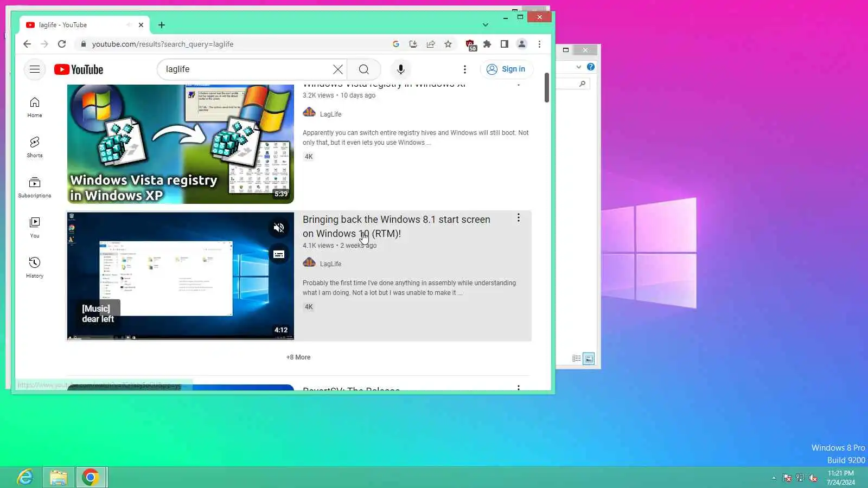Open the Chrome three-dot menu
The height and width of the screenshot is (488, 868).
coord(539,44)
